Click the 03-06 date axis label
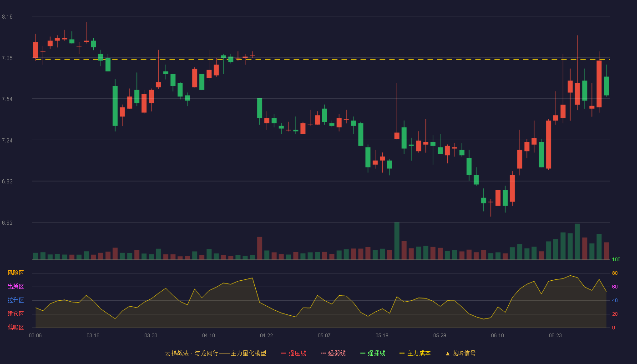Image resolution: width=637 pixels, height=364 pixels. tap(35, 335)
